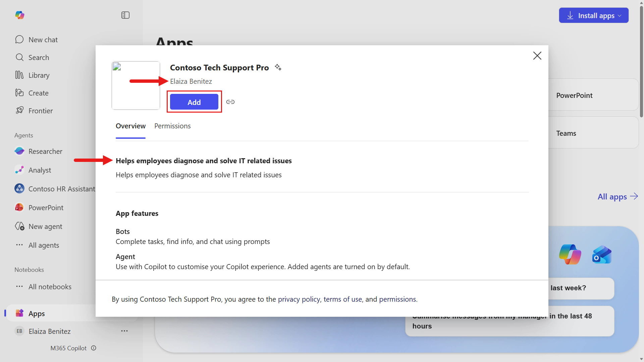644x362 pixels.
Task: Copy the Contoso Tech Support Pro share link
Action: coord(230,102)
